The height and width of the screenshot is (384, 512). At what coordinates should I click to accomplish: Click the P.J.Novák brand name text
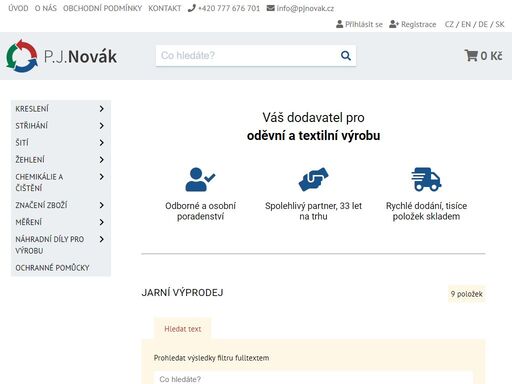point(80,56)
